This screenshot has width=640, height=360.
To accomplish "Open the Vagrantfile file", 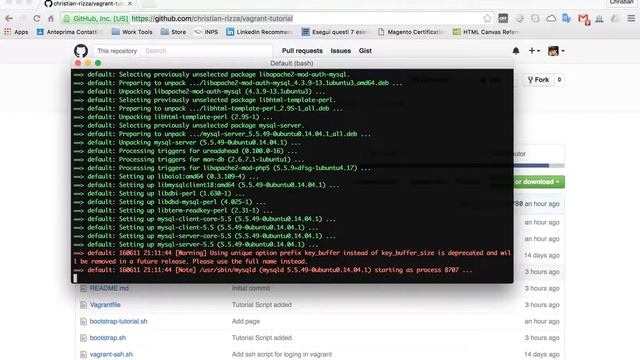I will 105,304.
